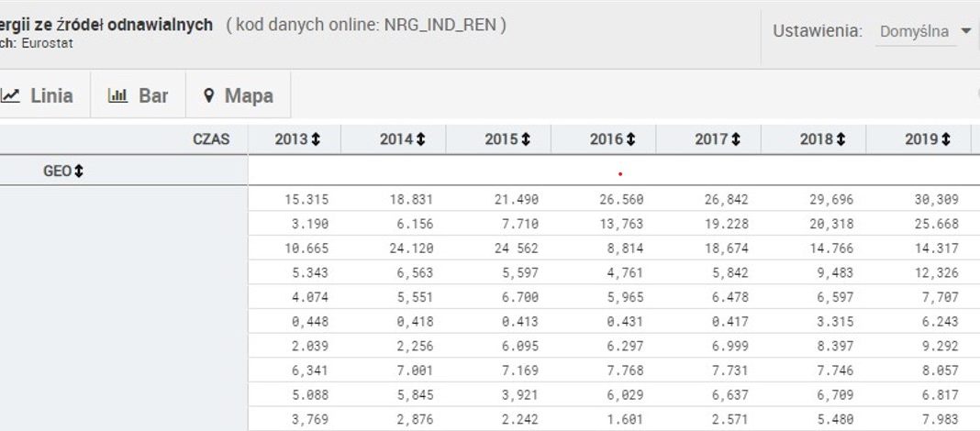Screen dimensions: 980x431
Task: Select cell value 7.768 in 2016
Action: pos(624,370)
